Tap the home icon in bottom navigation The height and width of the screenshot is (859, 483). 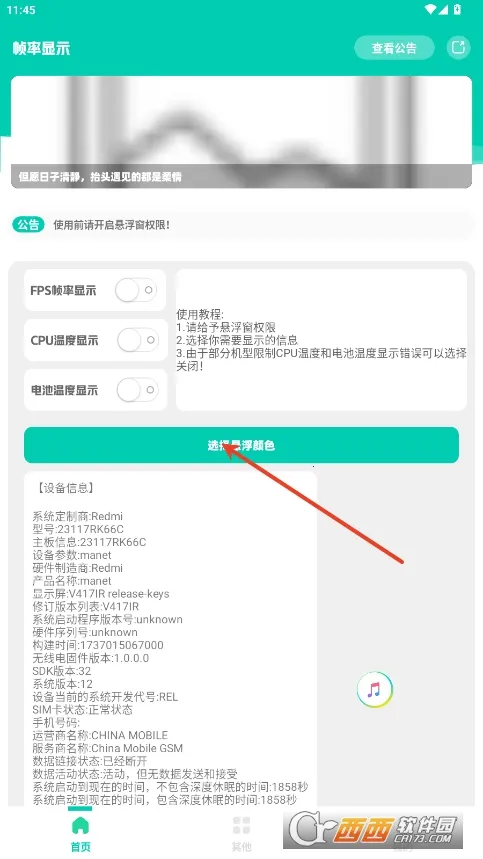coord(80,824)
